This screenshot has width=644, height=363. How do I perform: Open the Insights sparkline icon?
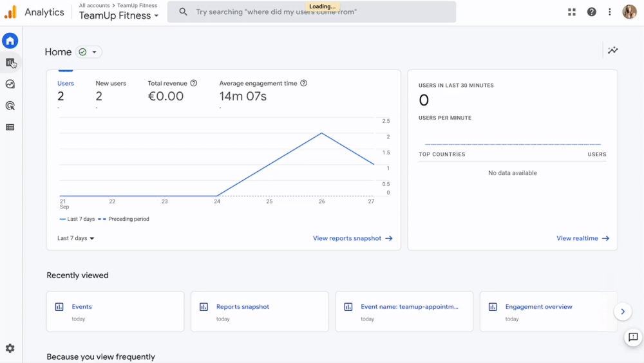[612, 50]
